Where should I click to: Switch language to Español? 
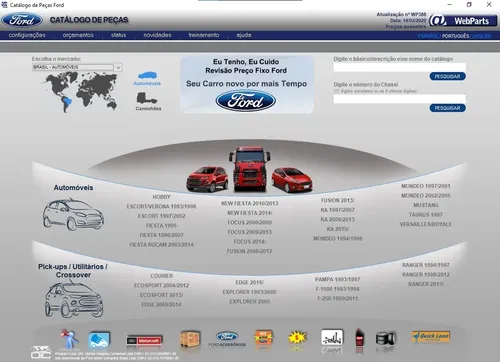point(429,36)
